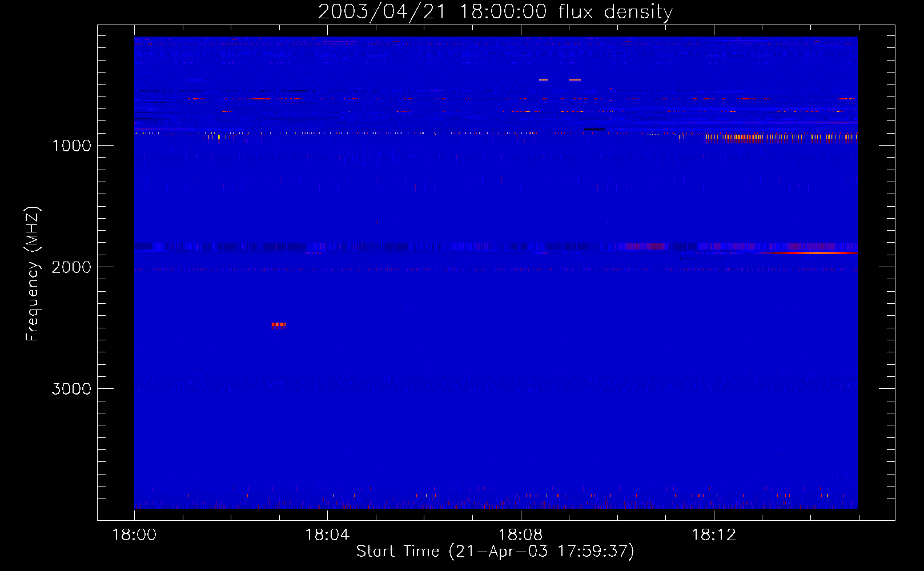The width and height of the screenshot is (924, 571).
Task: Click the 18:04 time tick label
Action: tap(327, 535)
